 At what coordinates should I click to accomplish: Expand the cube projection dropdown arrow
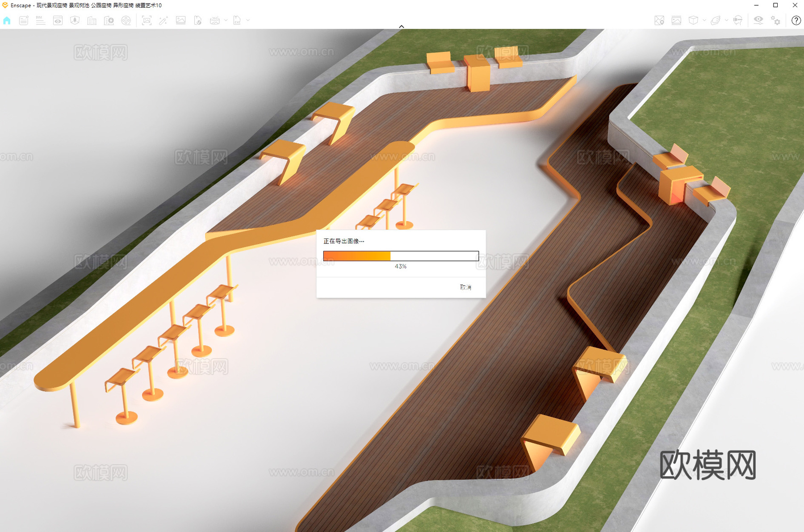pyautogui.click(x=704, y=21)
